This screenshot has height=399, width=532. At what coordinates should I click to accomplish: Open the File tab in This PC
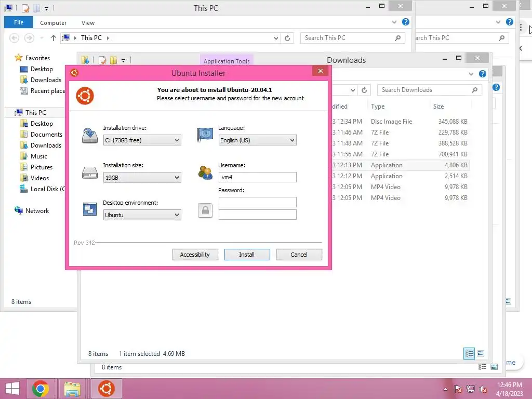click(x=19, y=22)
